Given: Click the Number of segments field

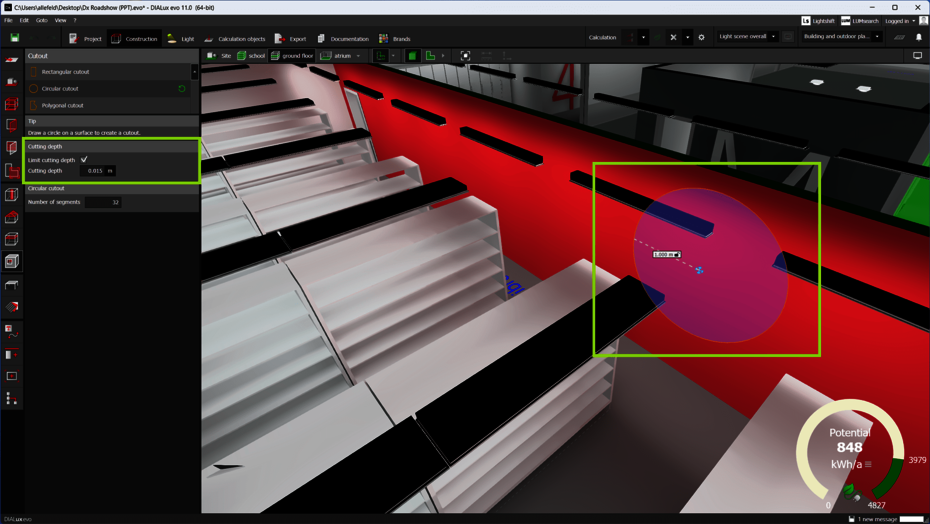Looking at the screenshot, I should 103,202.
